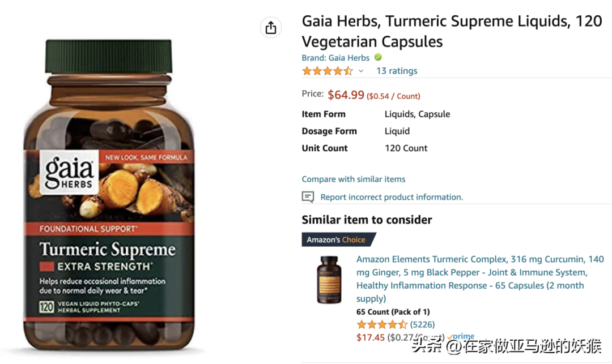Click the Gaia Herbs Turmeric Supreme bottle image
612x364 pixels.
coord(109,195)
